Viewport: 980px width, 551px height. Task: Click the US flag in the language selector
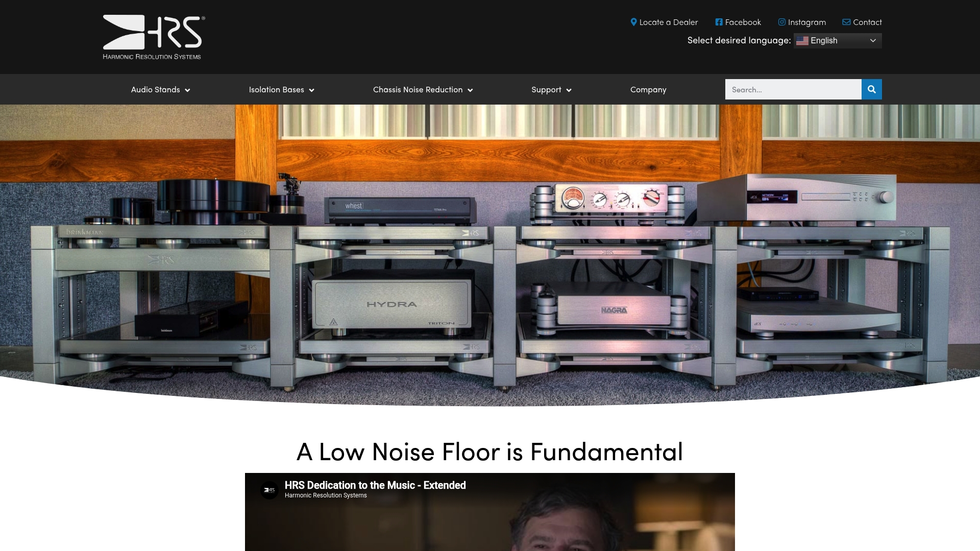(x=802, y=41)
